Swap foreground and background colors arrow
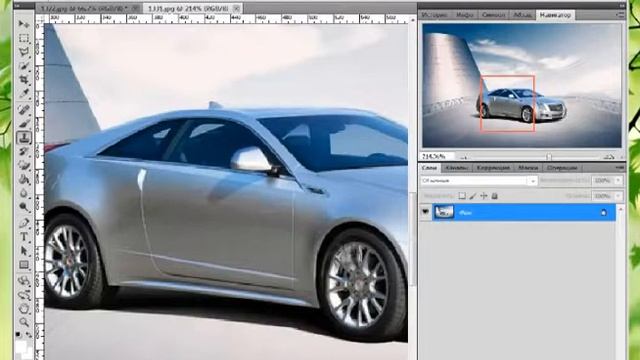 point(29,334)
